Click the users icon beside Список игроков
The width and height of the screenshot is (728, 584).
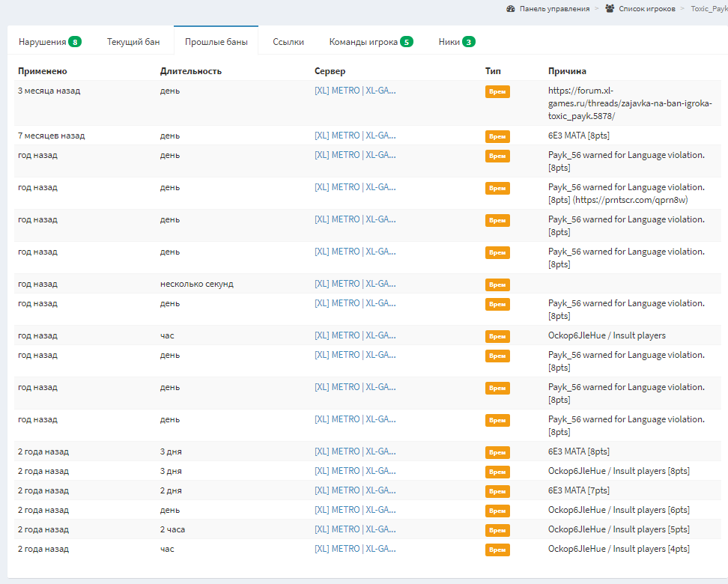point(610,9)
